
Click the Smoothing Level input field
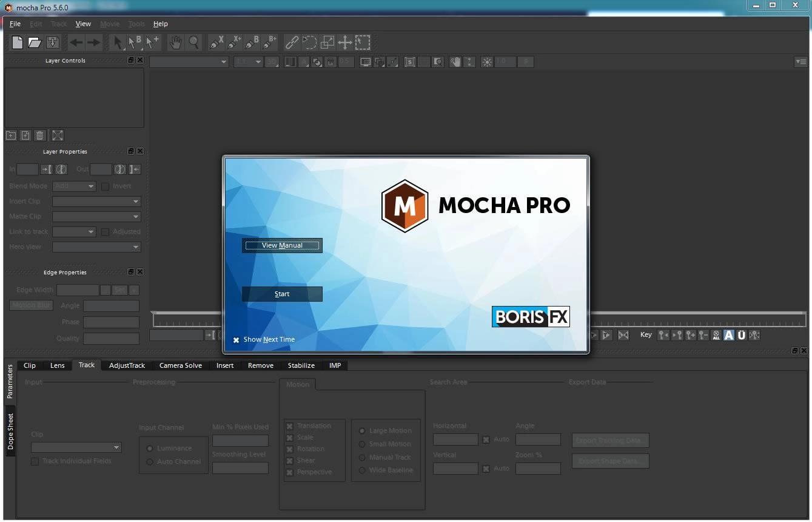point(240,468)
